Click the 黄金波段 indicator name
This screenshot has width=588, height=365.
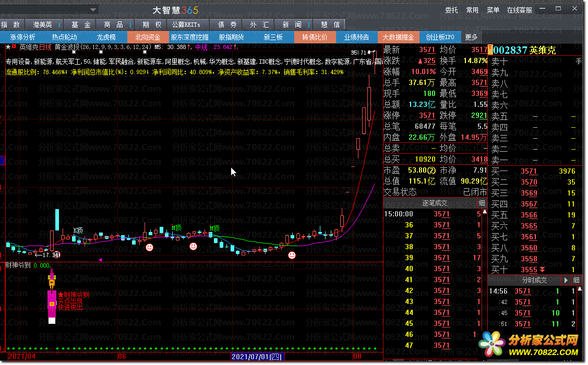[x=67, y=47]
